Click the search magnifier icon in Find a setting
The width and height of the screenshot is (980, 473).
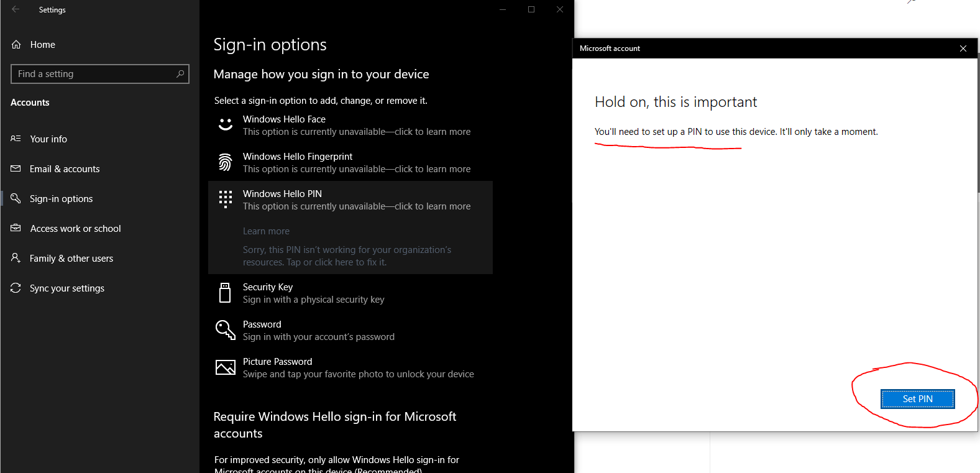180,74
